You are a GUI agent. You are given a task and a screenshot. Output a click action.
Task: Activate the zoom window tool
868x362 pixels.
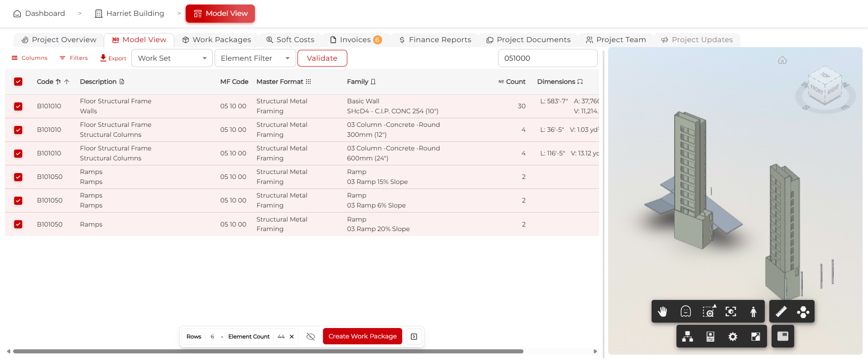(709, 312)
